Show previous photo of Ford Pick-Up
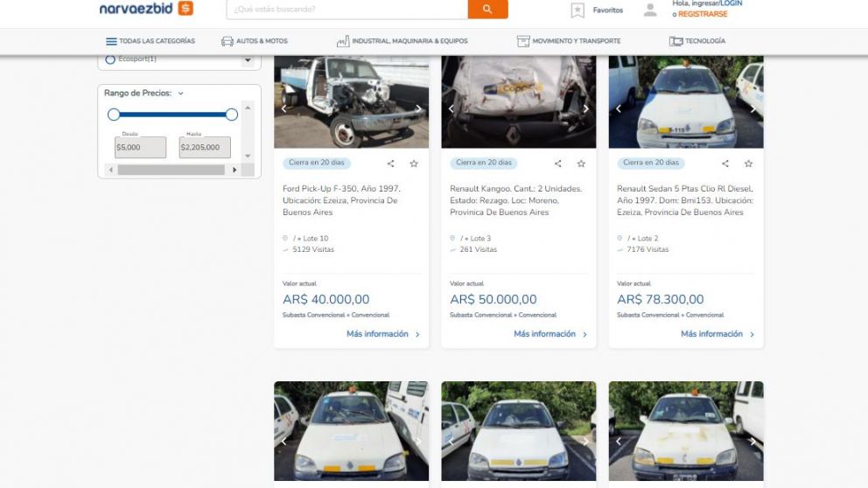Screen dimensions: 868x488 coord(284,109)
